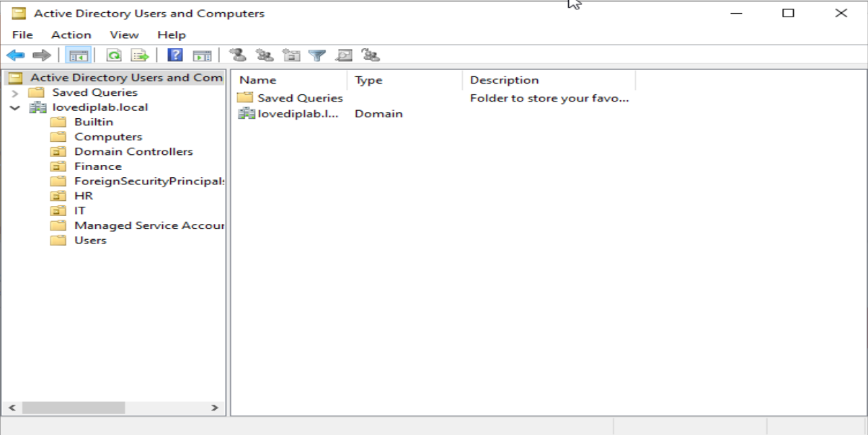Click the create new organizational unit icon
Viewport: 868px width, 435px height.
pyautogui.click(x=291, y=55)
